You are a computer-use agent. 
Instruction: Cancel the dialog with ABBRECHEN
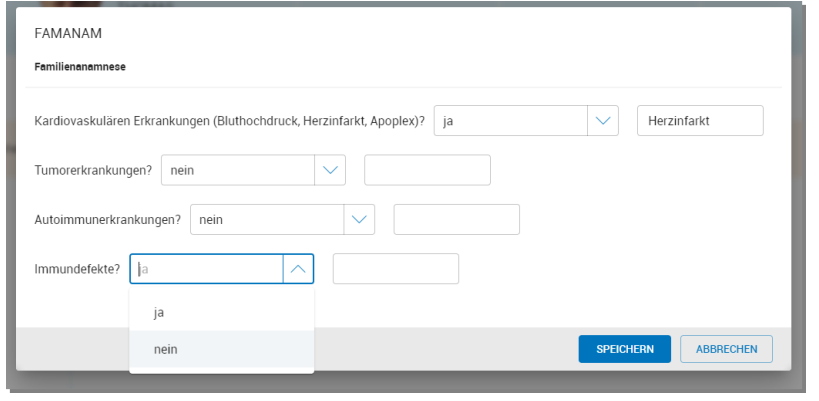pos(726,349)
